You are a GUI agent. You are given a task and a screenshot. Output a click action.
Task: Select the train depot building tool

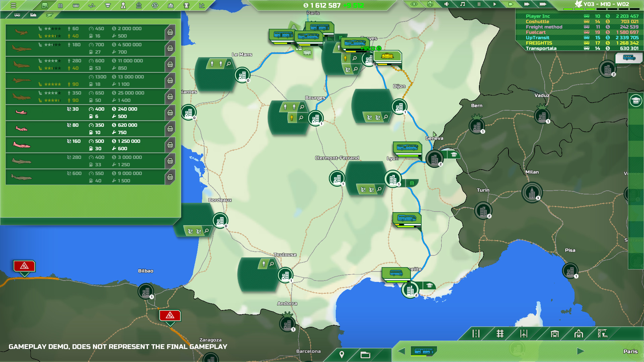point(579,334)
